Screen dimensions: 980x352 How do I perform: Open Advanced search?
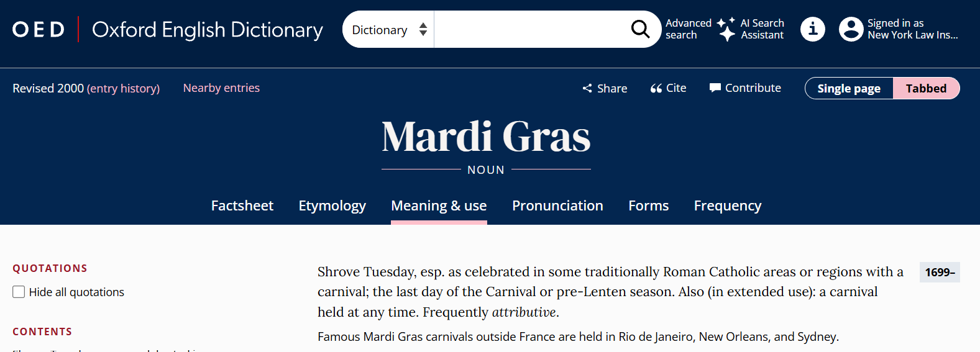pyautogui.click(x=688, y=29)
